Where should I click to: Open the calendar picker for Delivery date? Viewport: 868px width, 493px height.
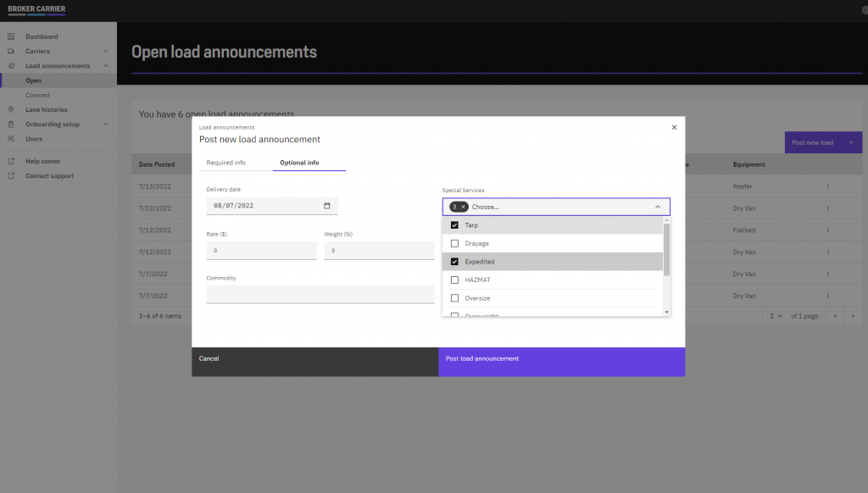[x=326, y=206]
